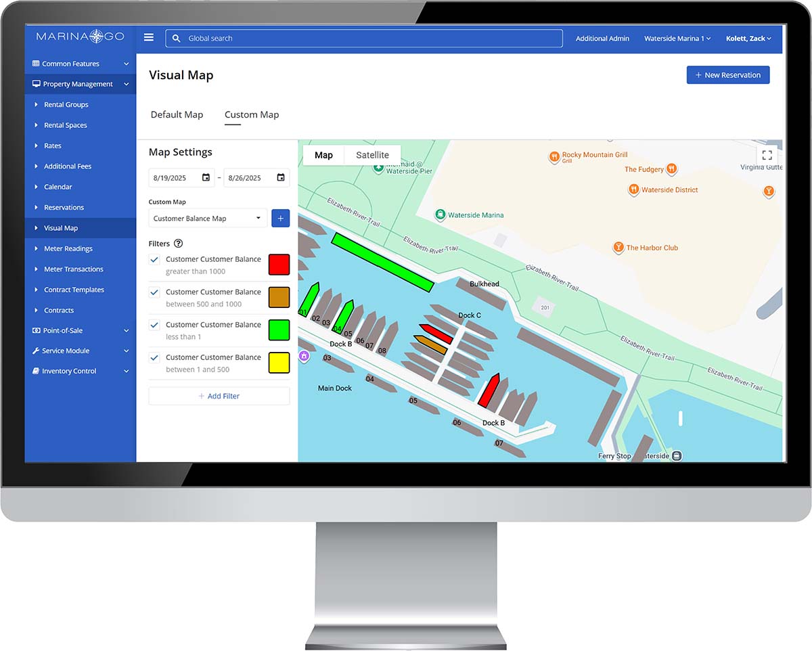Open the end date calendar icon
812x651 pixels.
[281, 178]
